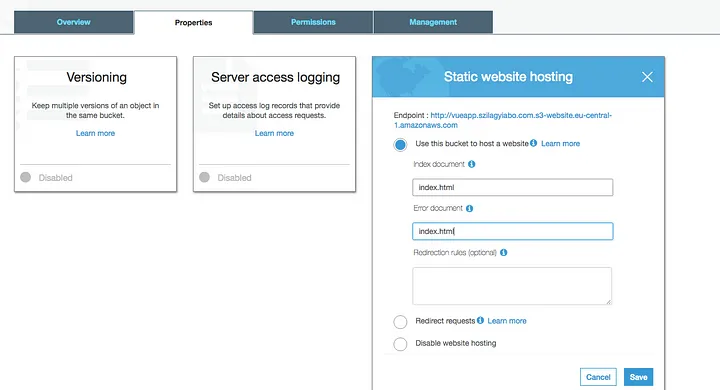
Task: Open the Versioning card
Action: 96,124
